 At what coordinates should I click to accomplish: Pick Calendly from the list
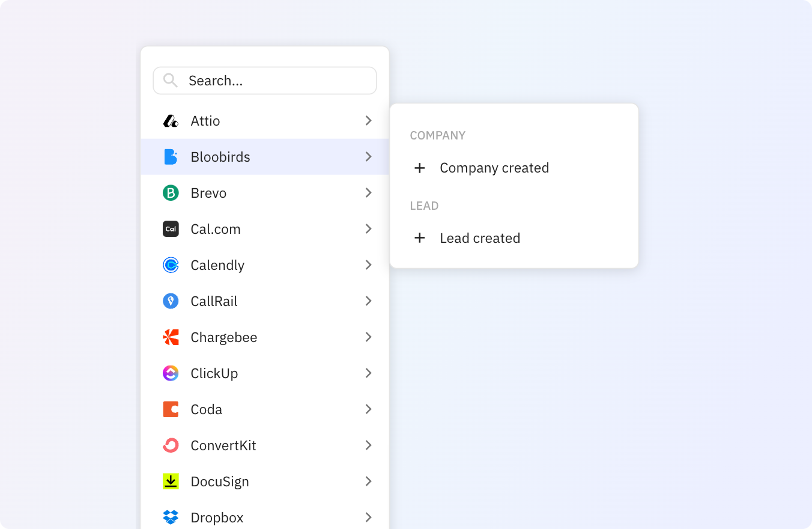tap(265, 265)
